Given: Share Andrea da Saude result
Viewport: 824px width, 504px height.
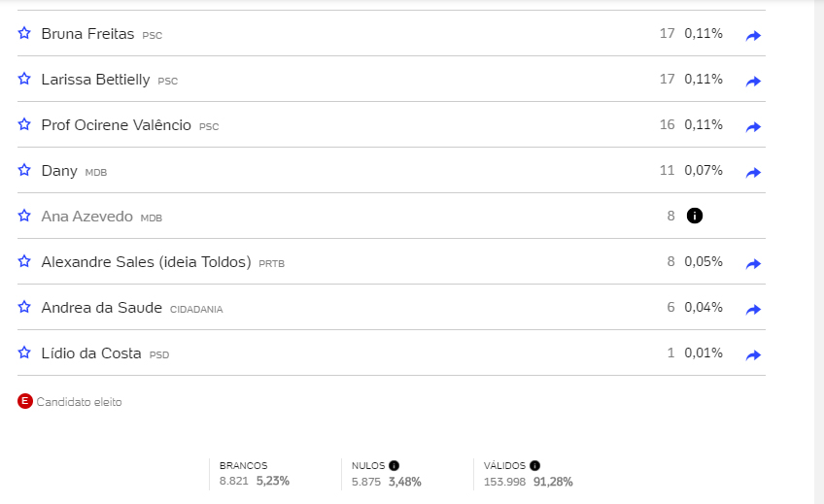Looking at the screenshot, I should coord(753,310).
